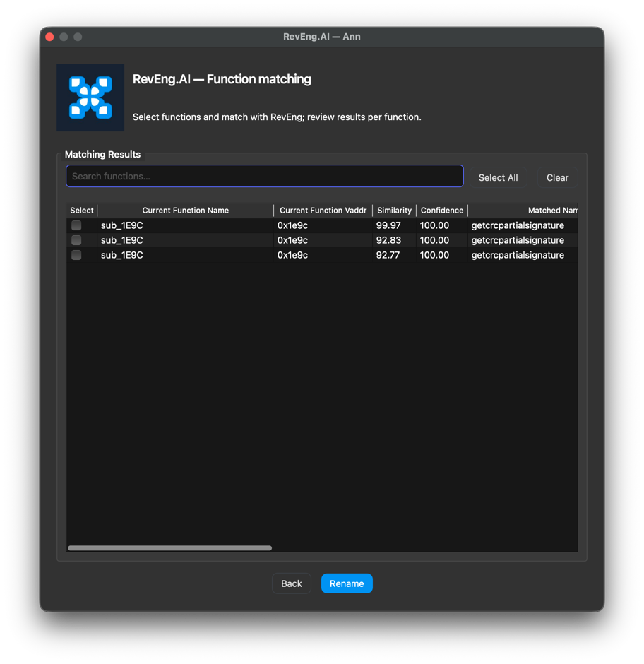Tick checkbox for row with similarity 99.97
Image resolution: width=644 pixels, height=664 pixels.
(x=76, y=225)
